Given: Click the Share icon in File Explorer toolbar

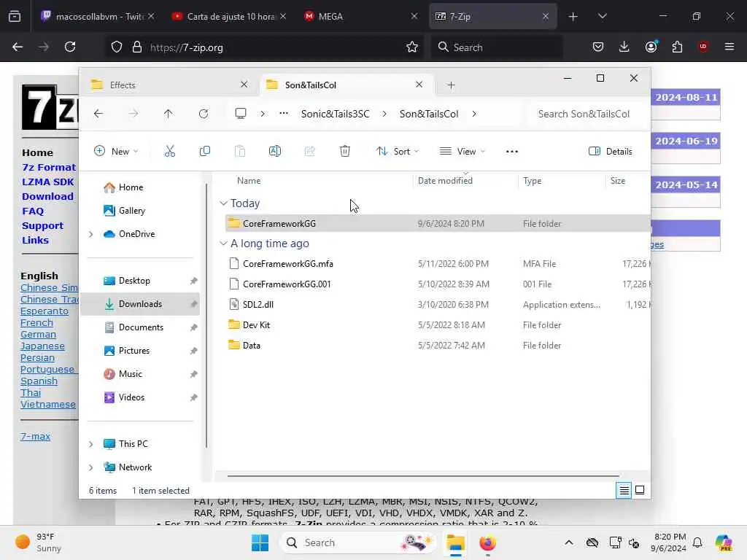Looking at the screenshot, I should (x=309, y=152).
